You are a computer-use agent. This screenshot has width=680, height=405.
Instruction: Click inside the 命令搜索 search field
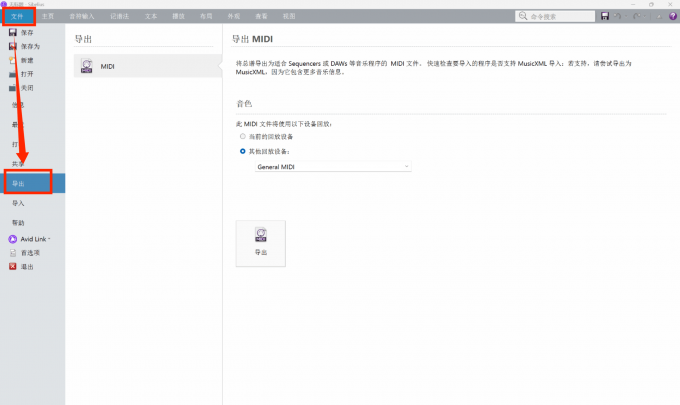tap(555, 16)
